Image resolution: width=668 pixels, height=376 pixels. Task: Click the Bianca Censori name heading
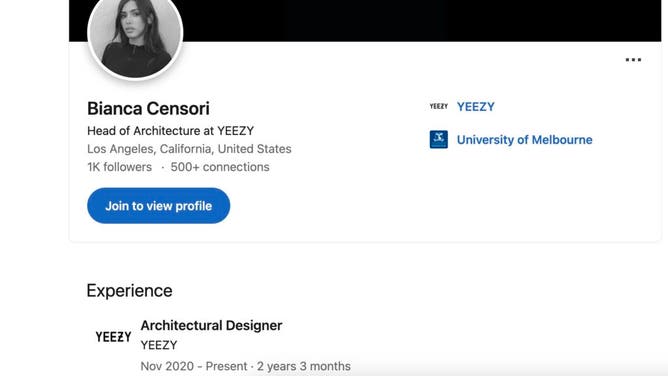tap(148, 109)
